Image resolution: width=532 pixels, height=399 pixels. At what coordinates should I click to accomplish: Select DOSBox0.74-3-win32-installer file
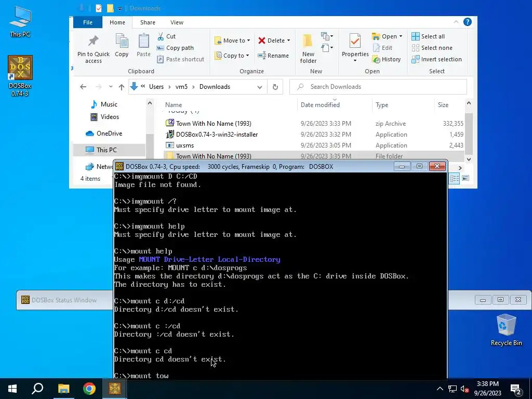[x=314, y=135]
